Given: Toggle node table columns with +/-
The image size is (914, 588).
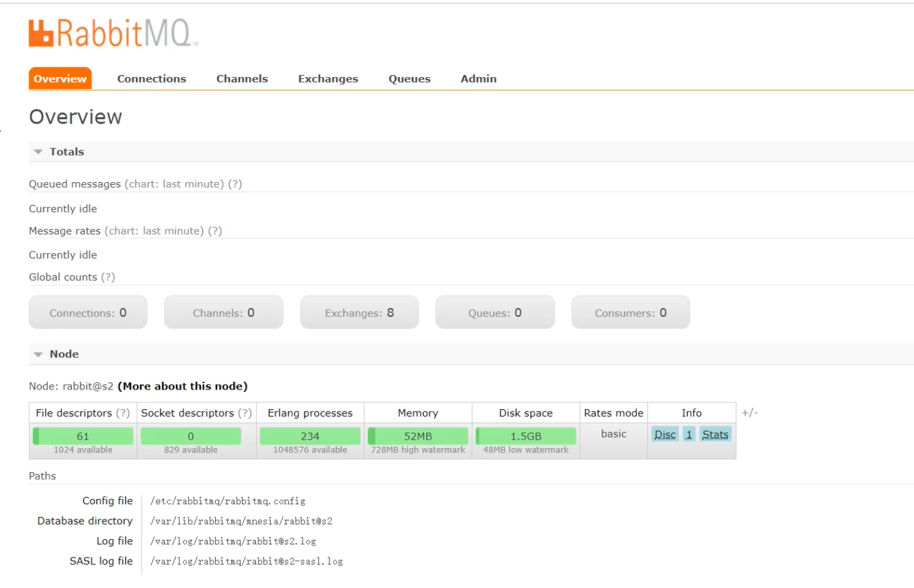Looking at the screenshot, I should click(x=750, y=413).
